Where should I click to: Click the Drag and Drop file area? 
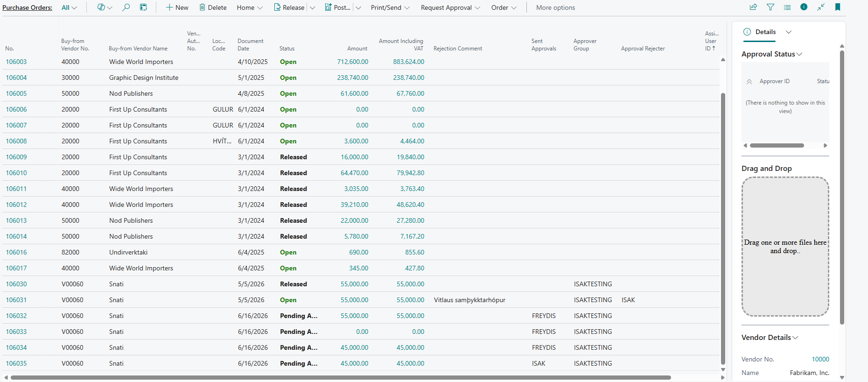pos(785,247)
